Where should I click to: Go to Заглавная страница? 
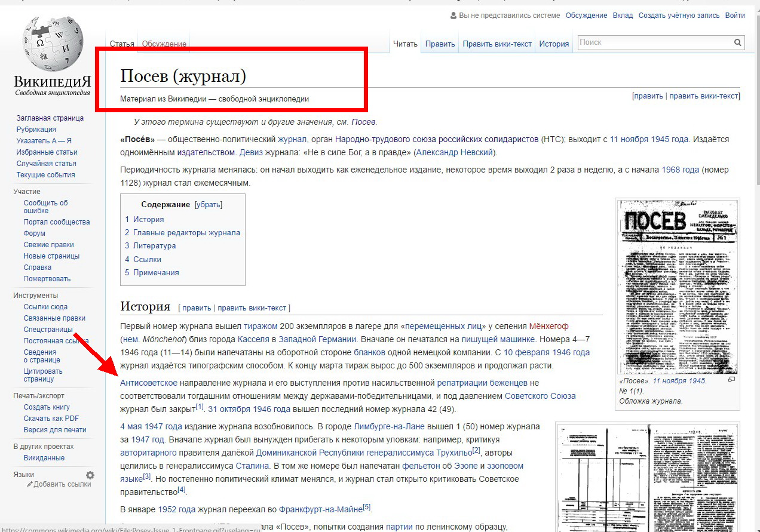click(x=50, y=118)
